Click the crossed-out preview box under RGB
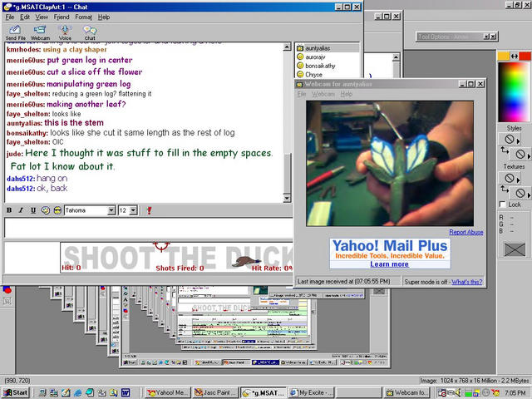This screenshot has height=399, width=532. coord(515,249)
